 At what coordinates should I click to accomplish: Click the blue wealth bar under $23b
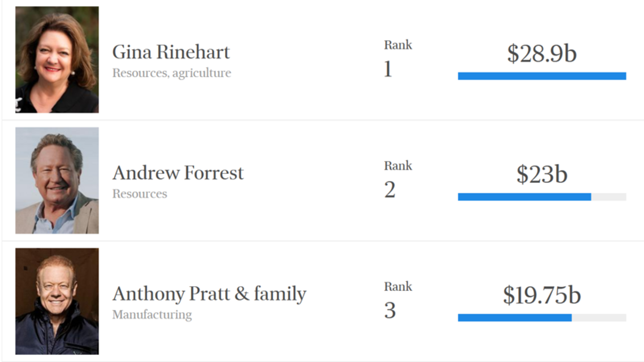click(x=524, y=197)
